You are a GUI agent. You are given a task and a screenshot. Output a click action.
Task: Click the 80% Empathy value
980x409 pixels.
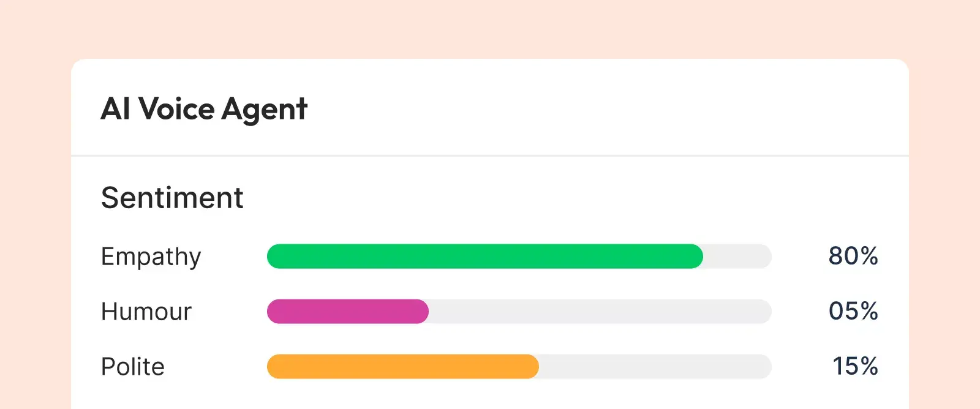(x=853, y=256)
